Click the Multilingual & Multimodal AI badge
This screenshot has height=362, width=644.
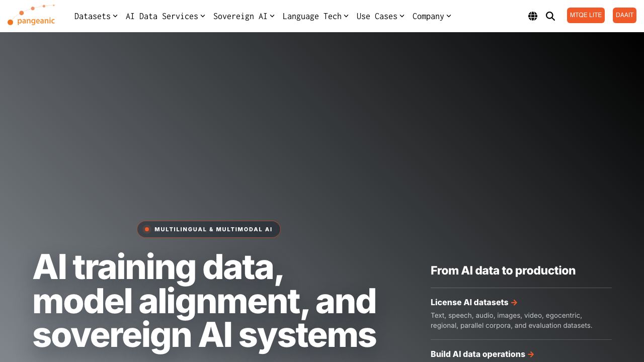(x=209, y=229)
